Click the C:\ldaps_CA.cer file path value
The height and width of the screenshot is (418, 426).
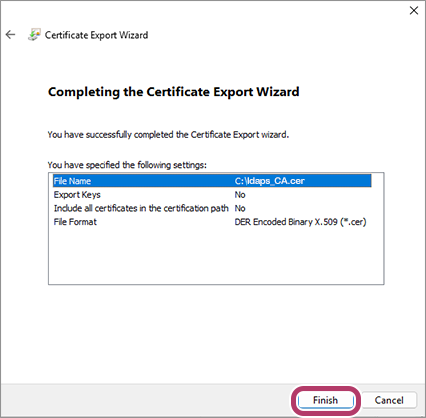[x=269, y=181]
